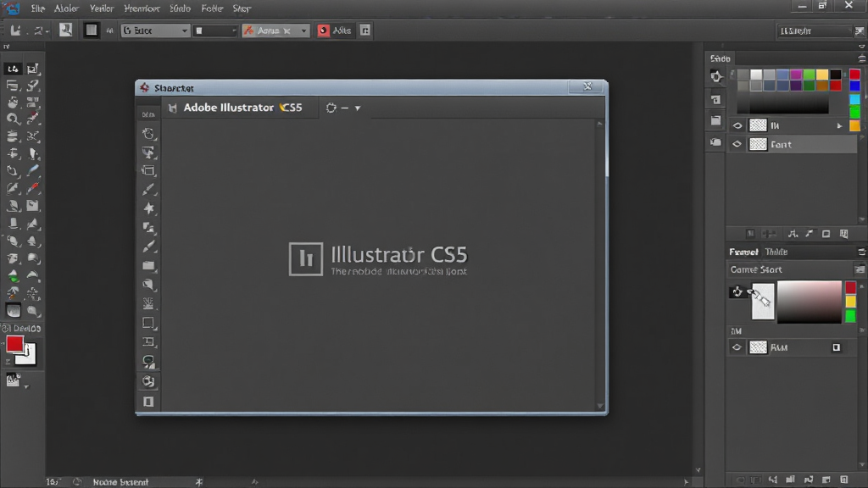Click the star-shaped tool in dialog sidebar
The width and height of the screenshot is (868, 488).
148,208
